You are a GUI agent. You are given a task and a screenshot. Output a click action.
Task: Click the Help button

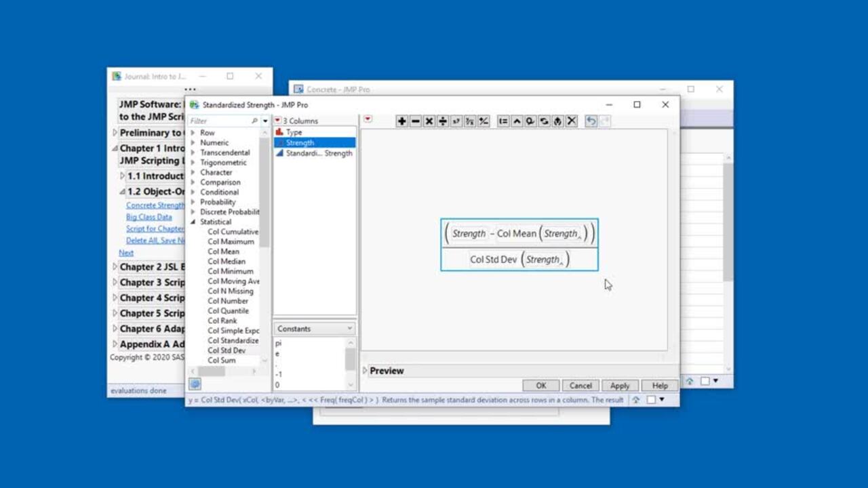pos(660,385)
